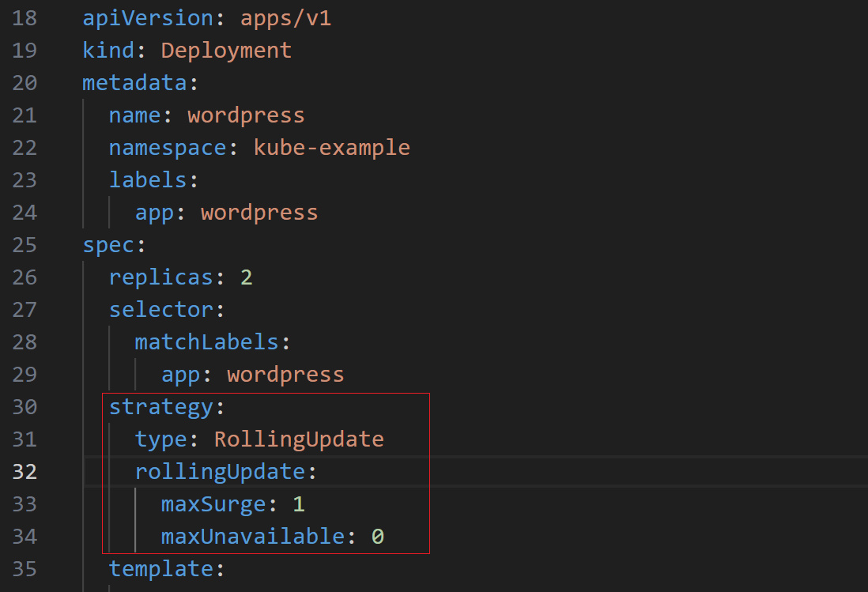868x592 pixels.
Task: Click the template key on line 35
Action: click(161, 569)
